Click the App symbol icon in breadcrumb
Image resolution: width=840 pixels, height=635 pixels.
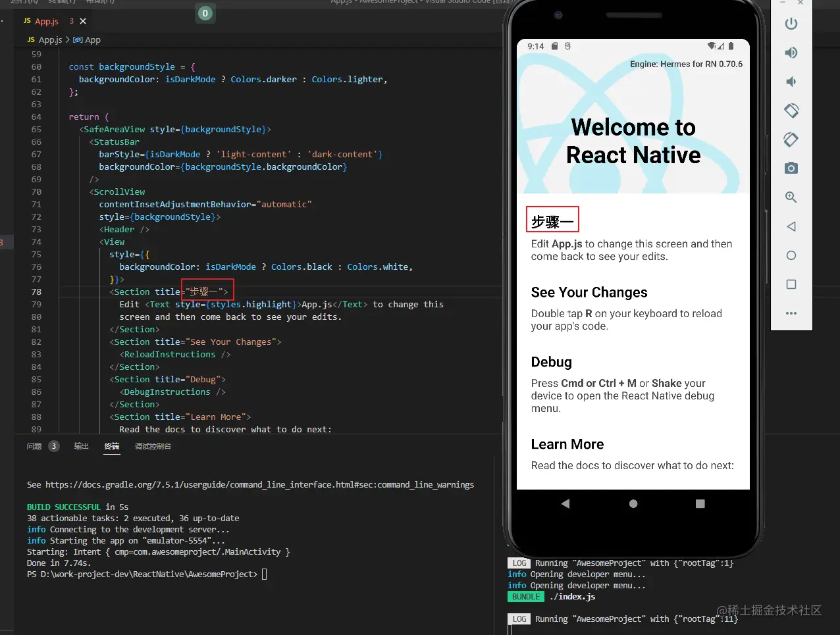coord(78,40)
